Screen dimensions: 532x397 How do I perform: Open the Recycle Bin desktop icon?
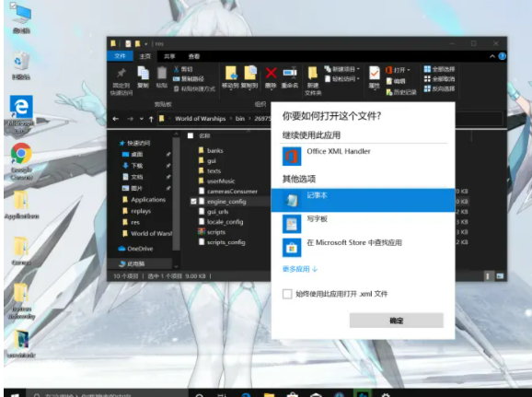pyautogui.click(x=21, y=65)
